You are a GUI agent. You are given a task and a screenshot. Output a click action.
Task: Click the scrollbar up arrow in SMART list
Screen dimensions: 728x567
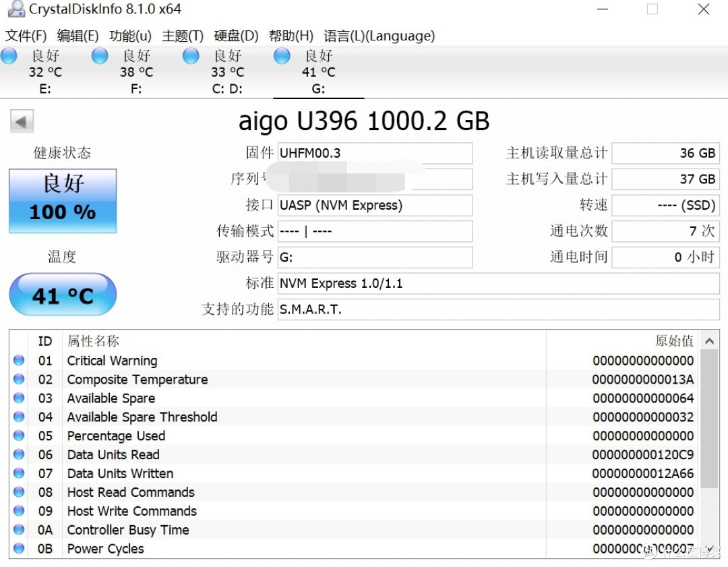[x=710, y=341]
